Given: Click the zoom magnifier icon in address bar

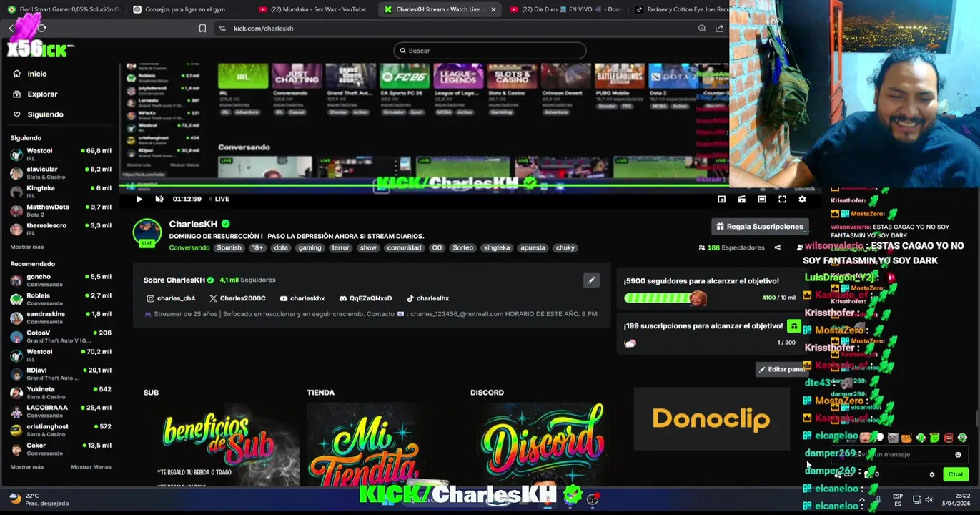Looking at the screenshot, I should click(702, 29).
